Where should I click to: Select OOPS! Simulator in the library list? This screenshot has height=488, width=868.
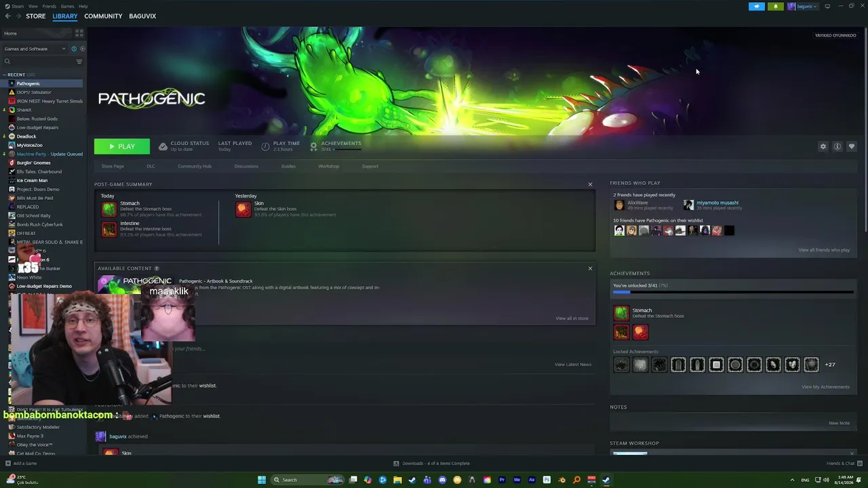pyautogui.click(x=34, y=92)
